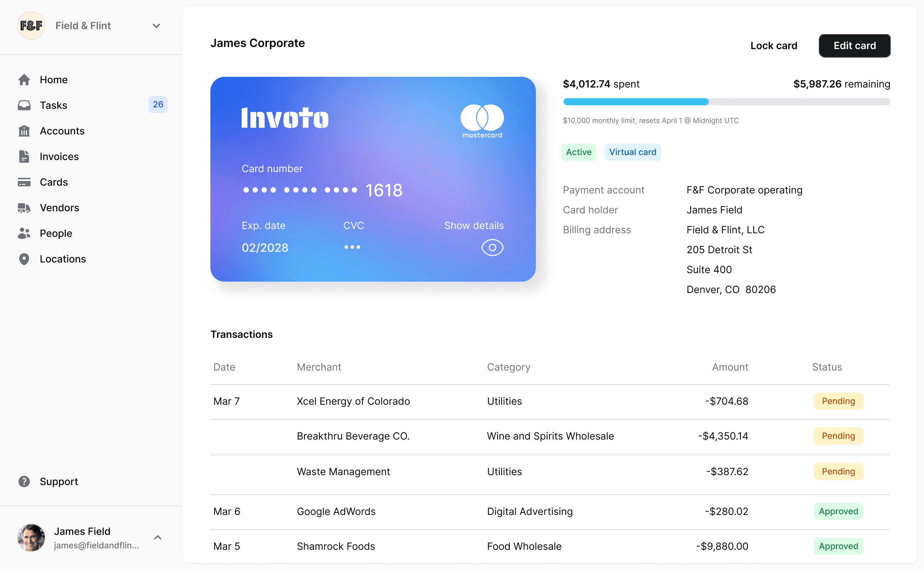Screen dimensions: 924x569
Task: Select the Tasks icon showing 26 tasks
Action: (x=24, y=105)
